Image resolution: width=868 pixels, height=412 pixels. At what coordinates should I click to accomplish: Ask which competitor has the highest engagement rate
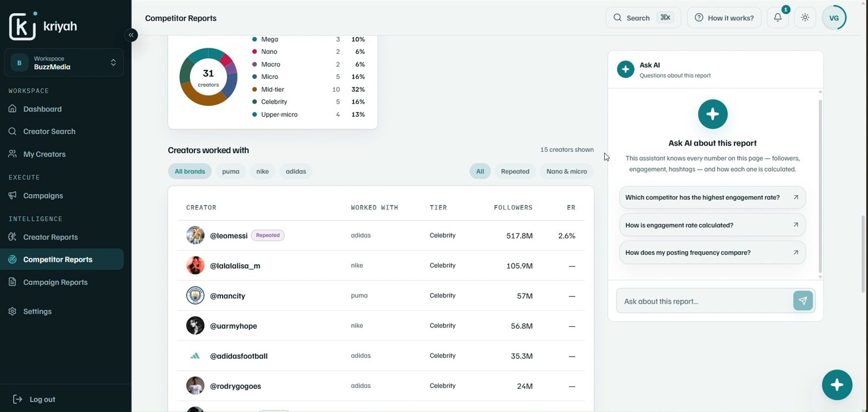[712, 198]
